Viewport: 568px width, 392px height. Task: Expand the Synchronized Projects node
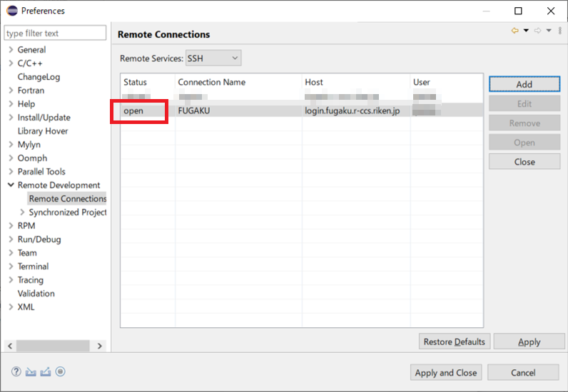22,212
